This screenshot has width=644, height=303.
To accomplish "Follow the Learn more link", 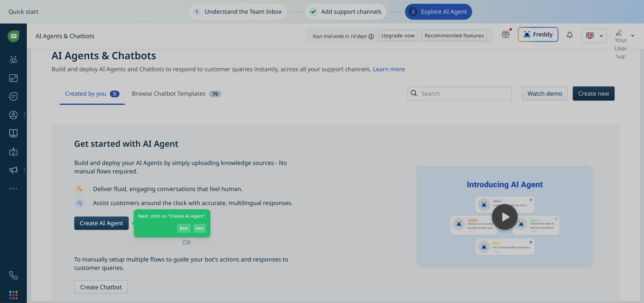I will coord(389,69).
